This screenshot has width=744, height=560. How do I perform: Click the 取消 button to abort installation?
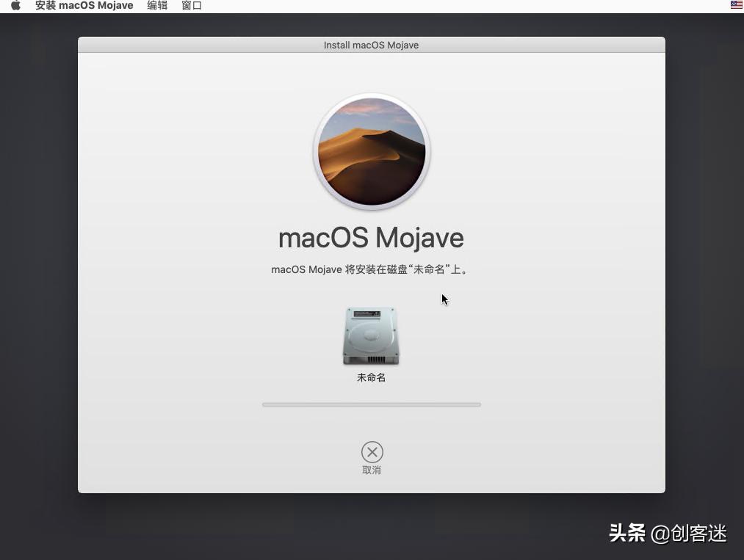(372, 470)
